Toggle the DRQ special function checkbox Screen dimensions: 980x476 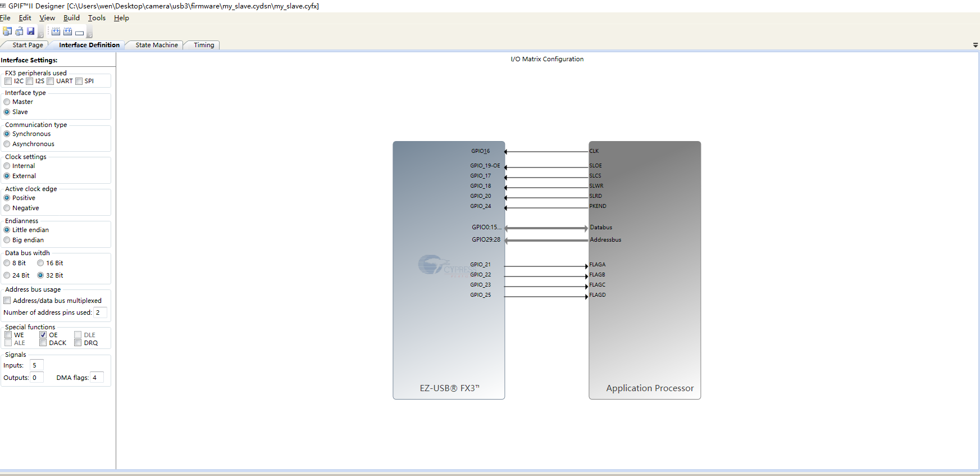78,343
